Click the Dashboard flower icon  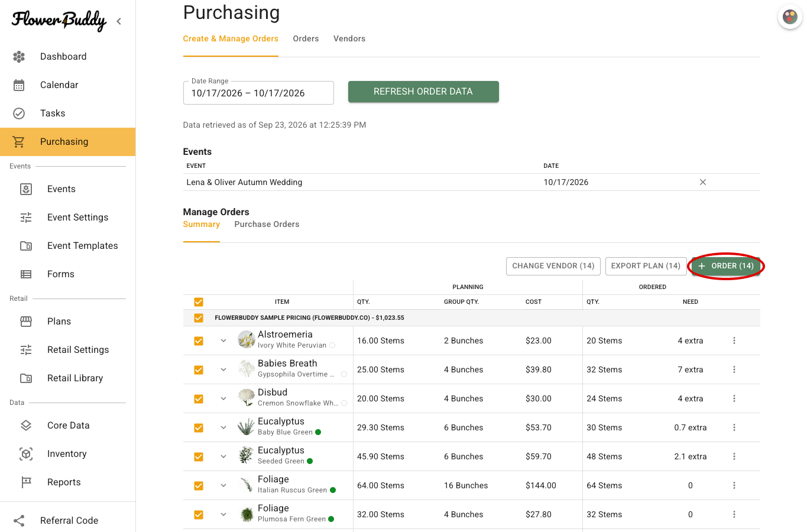click(x=19, y=57)
